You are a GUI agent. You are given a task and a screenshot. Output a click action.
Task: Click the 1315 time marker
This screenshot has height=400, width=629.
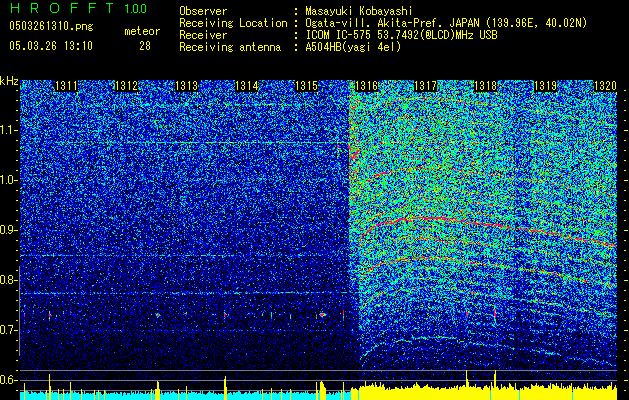click(306, 86)
